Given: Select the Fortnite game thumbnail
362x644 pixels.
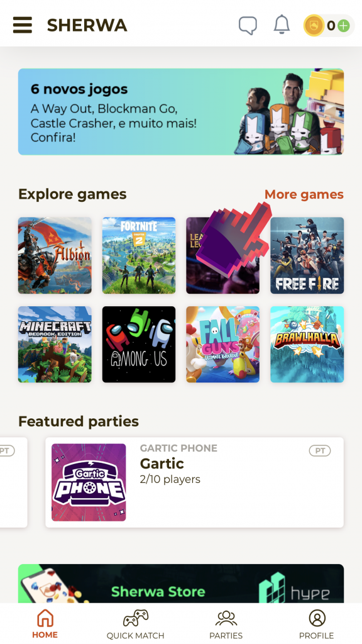Looking at the screenshot, I should coord(139,255).
